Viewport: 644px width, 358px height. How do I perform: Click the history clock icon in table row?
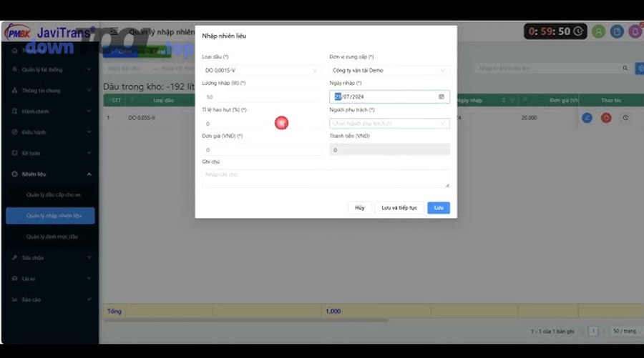(625, 118)
